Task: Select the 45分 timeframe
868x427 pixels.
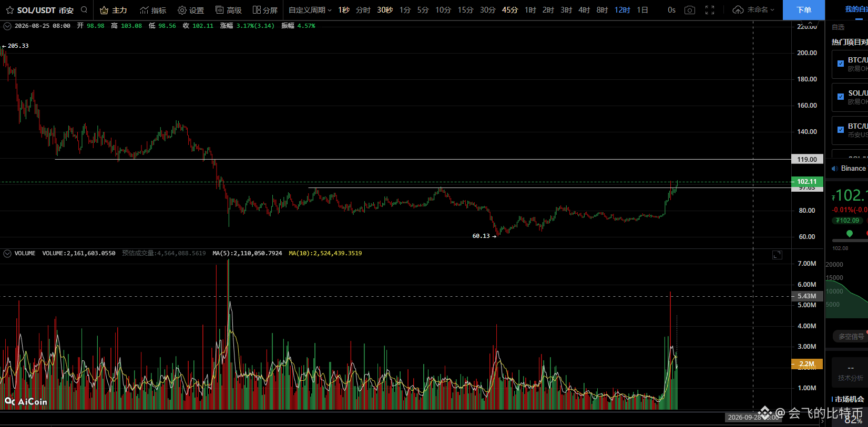Action: [x=510, y=10]
